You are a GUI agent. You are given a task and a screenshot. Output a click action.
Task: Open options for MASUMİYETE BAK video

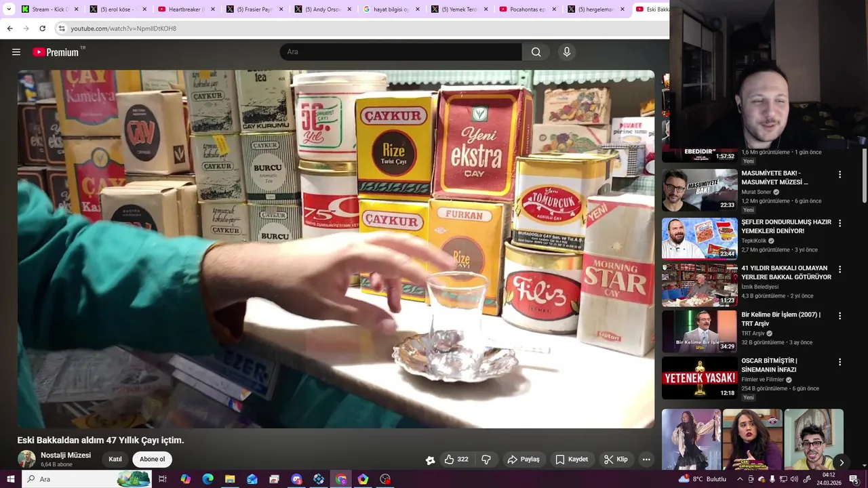840,175
